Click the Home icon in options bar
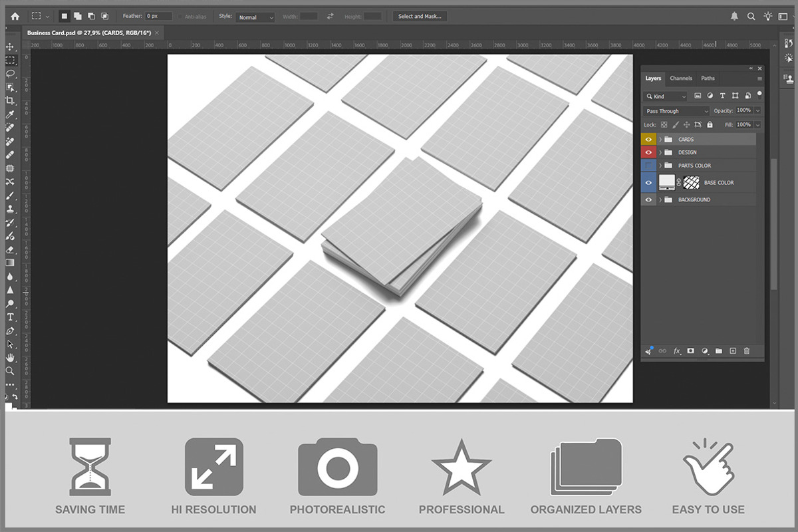This screenshot has height=532, width=798. coord(15,16)
